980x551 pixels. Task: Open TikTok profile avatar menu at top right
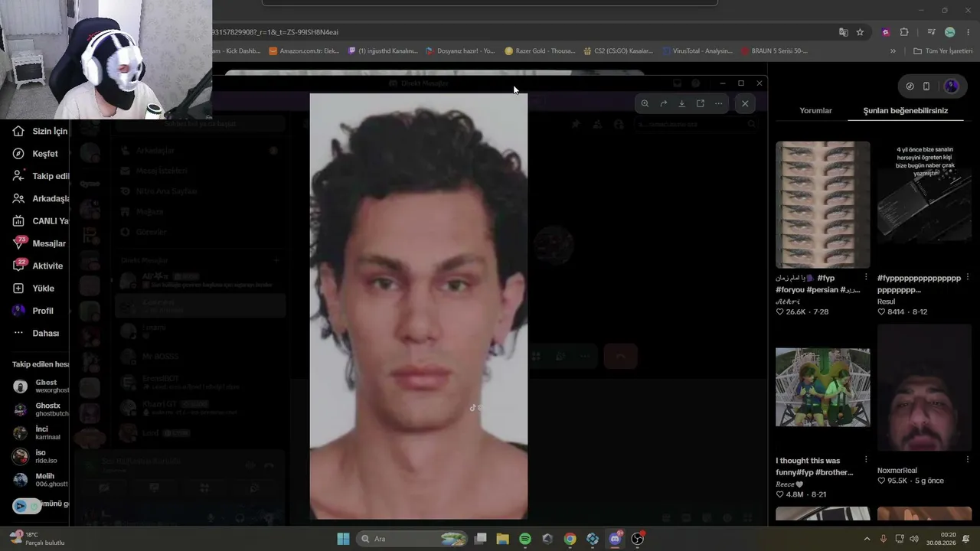[952, 86]
